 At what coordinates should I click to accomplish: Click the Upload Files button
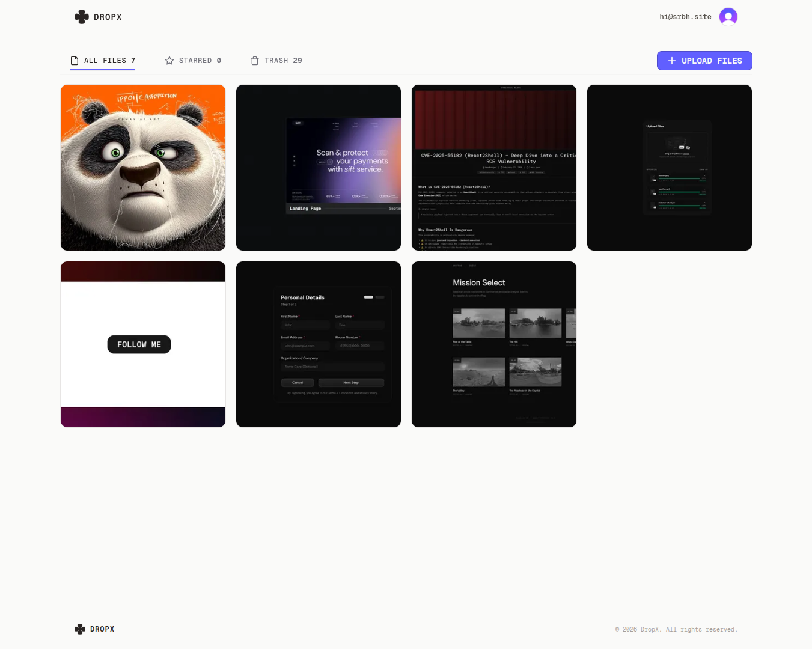click(x=704, y=61)
